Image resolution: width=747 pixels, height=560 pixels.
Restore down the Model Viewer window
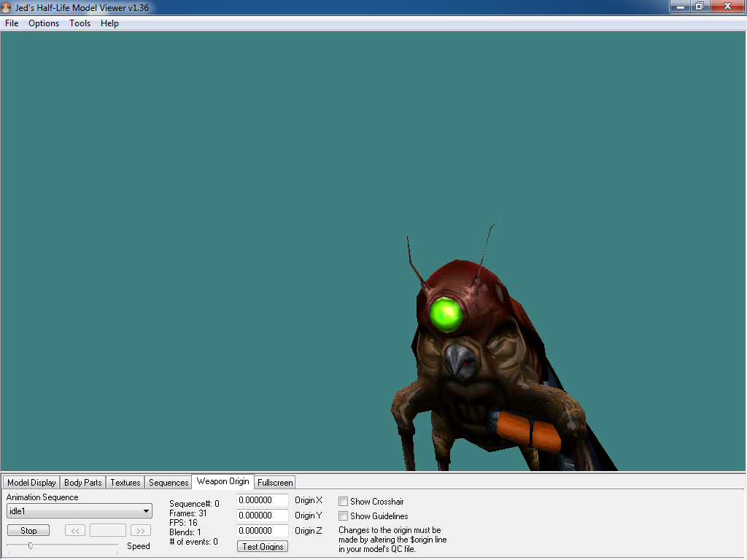(x=700, y=7)
